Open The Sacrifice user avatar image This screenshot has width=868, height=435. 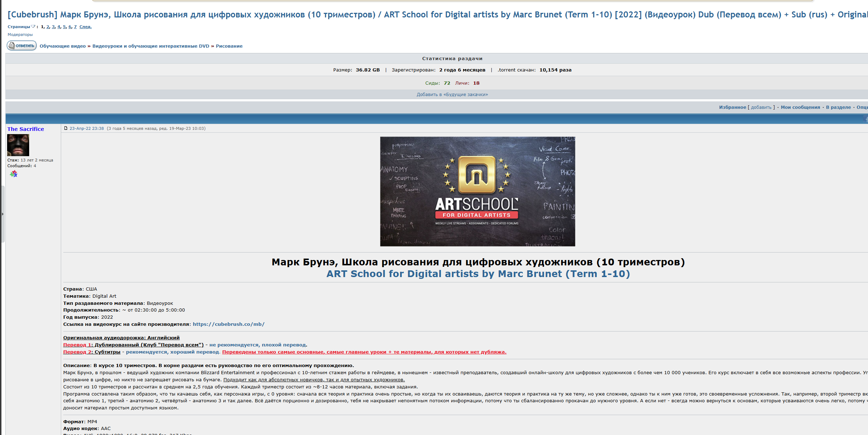coord(18,145)
